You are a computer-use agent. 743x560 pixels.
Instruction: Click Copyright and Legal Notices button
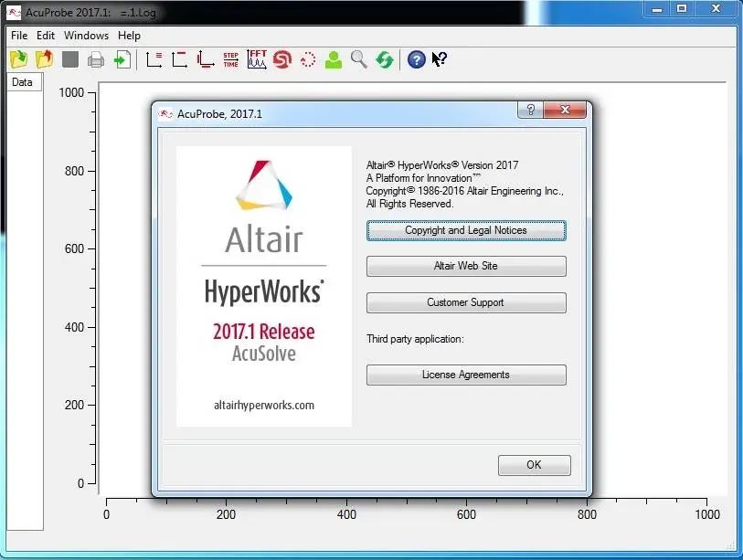466,230
